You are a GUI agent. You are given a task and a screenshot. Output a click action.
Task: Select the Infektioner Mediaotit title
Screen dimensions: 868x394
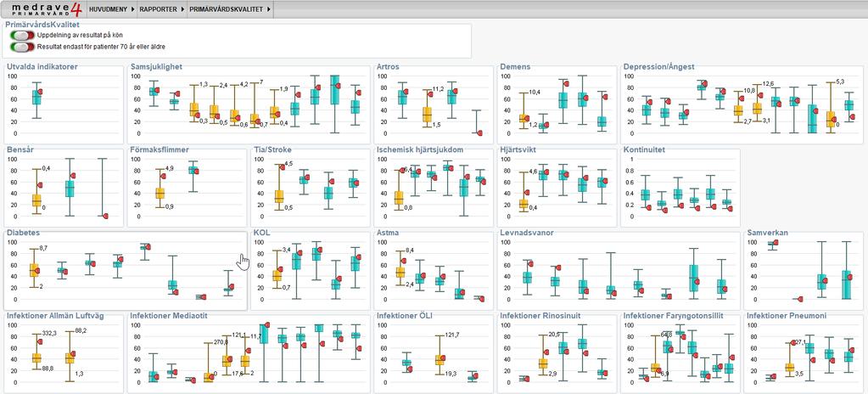pos(168,316)
